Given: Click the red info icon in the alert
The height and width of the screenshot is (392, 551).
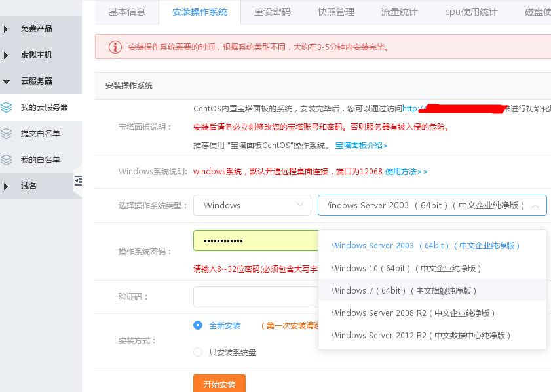Looking at the screenshot, I should click(x=115, y=47).
